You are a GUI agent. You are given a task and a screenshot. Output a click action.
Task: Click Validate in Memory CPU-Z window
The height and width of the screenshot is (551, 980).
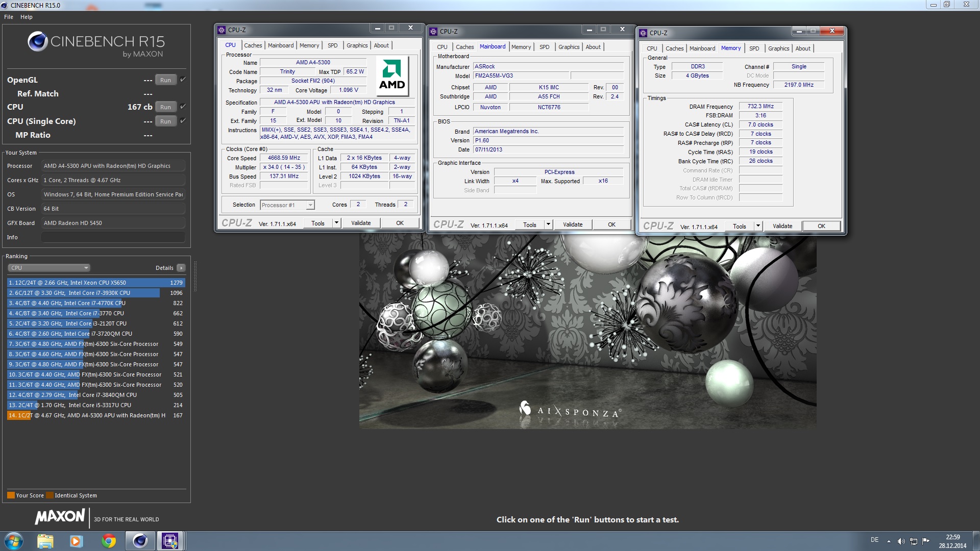coord(782,226)
